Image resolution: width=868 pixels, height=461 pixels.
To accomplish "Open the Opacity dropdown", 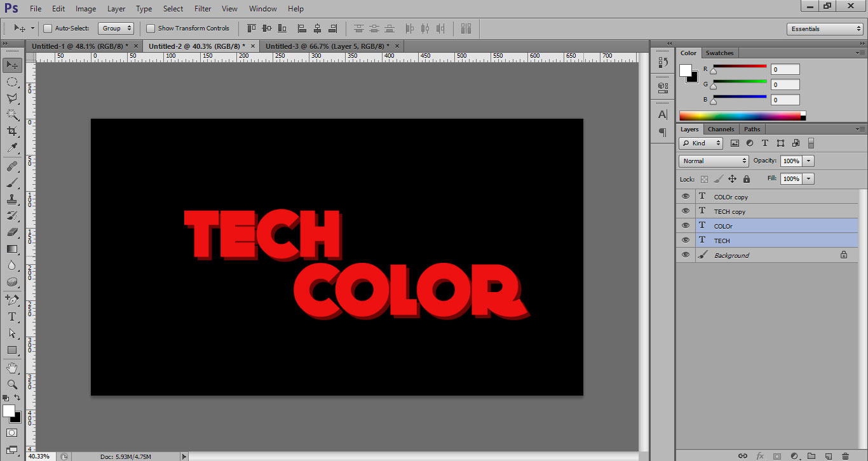I will click(807, 161).
